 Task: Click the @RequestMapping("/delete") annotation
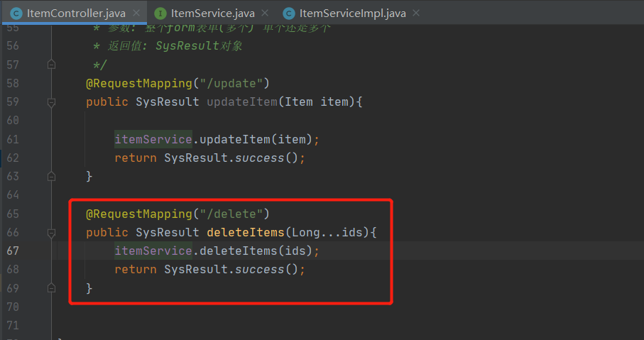(x=178, y=214)
